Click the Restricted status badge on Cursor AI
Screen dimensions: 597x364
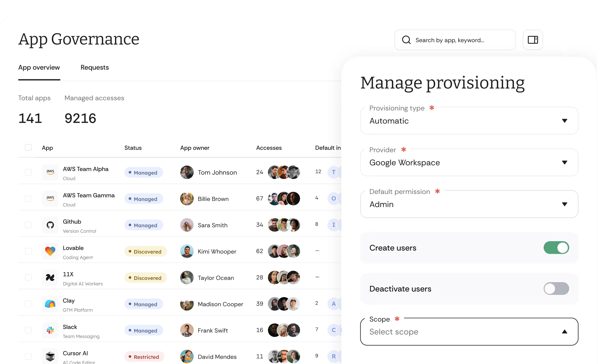[144, 356]
